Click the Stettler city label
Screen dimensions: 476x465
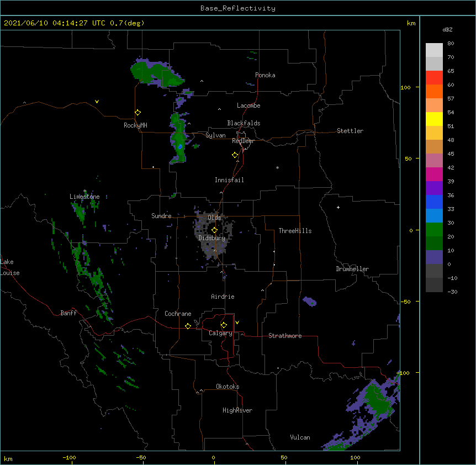350,131
